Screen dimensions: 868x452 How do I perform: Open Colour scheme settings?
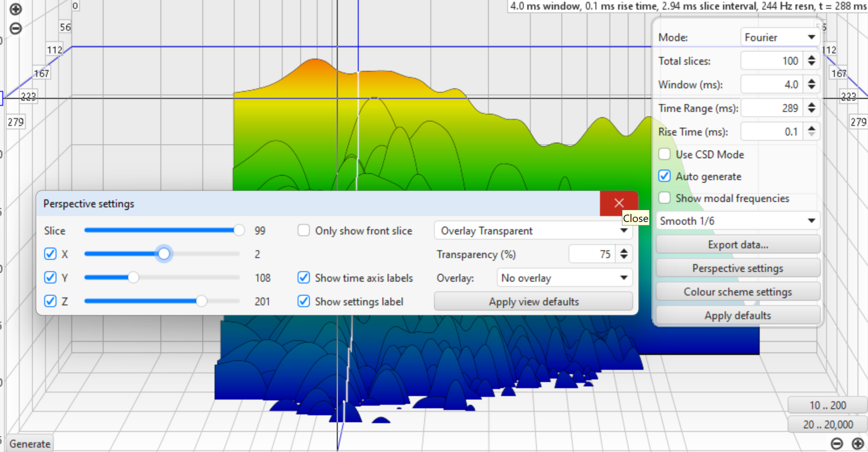pos(738,292)
